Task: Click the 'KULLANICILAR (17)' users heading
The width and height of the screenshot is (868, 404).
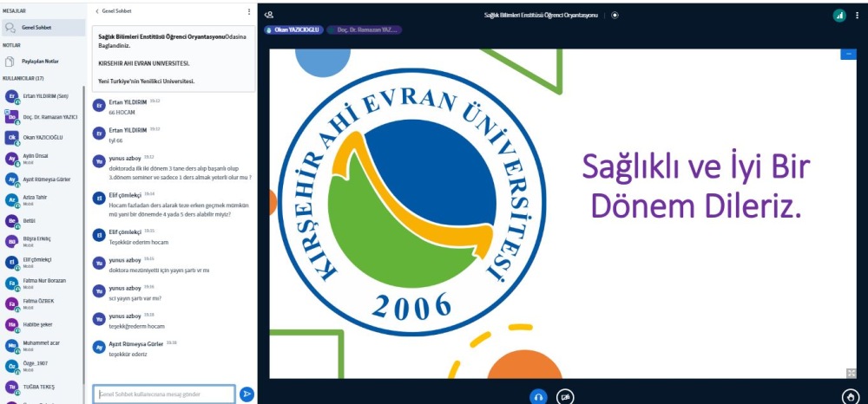Action: 23,79
